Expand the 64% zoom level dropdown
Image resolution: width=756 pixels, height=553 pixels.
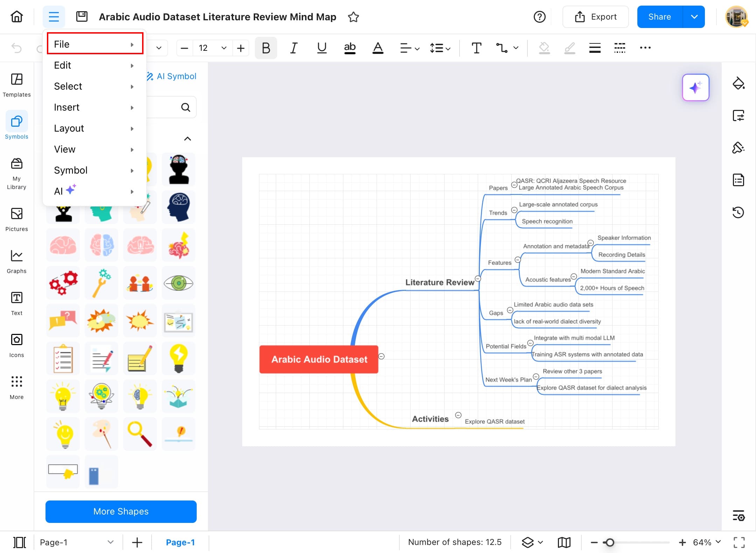tap(719, 542)
